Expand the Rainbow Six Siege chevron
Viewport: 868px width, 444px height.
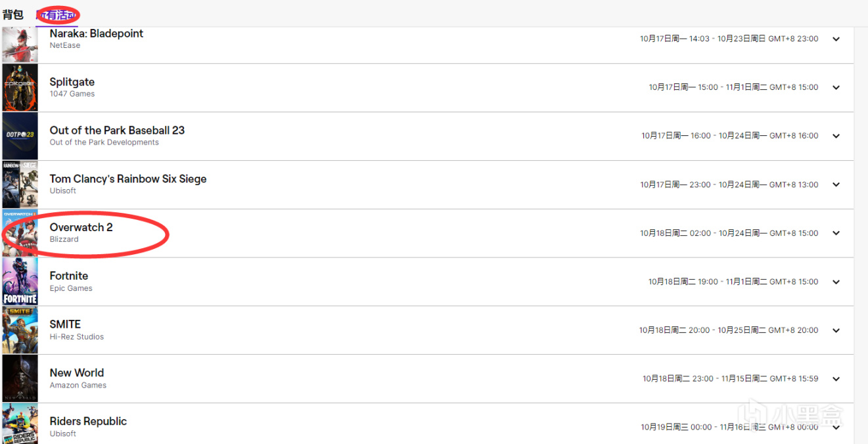point(836,185)
